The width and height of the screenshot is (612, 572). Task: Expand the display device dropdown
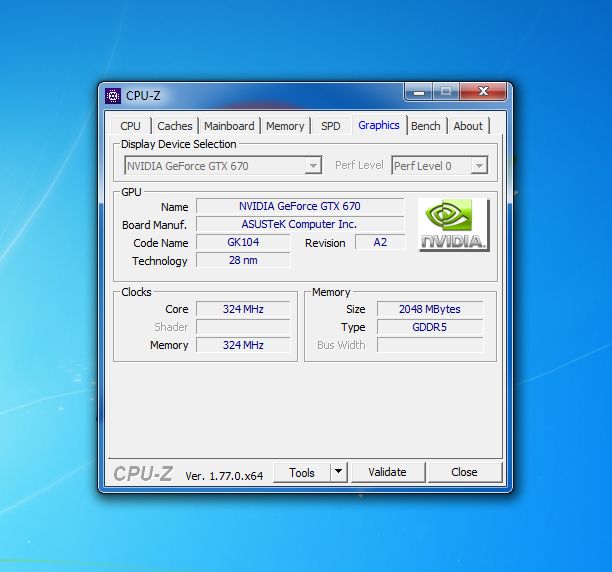313,165
